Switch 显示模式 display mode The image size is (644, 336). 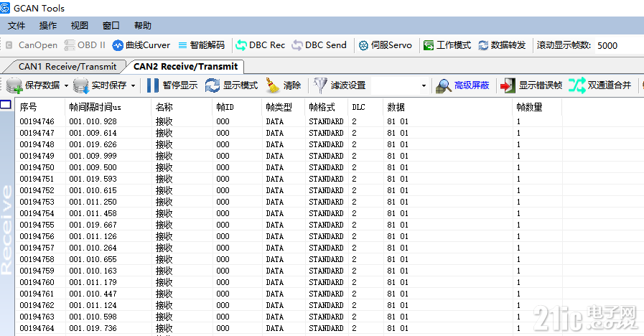pos(231,85)
